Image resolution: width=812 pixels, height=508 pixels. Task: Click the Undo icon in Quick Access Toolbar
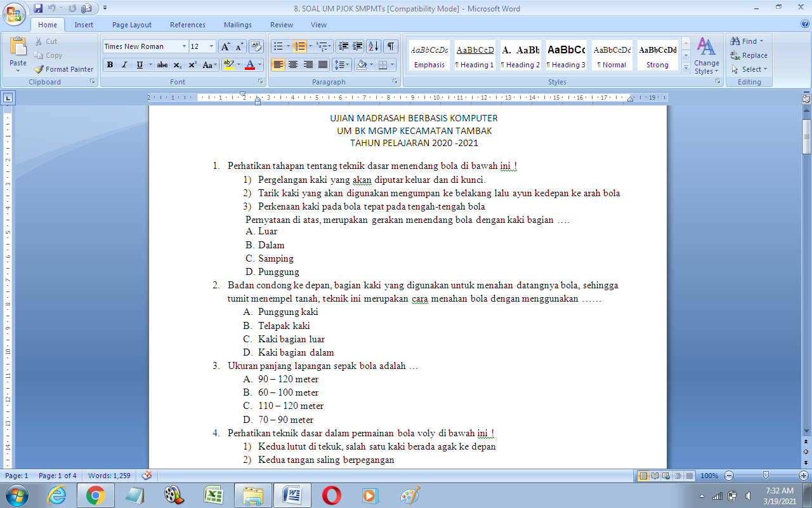pyautogui.click(x=52, y=8)
